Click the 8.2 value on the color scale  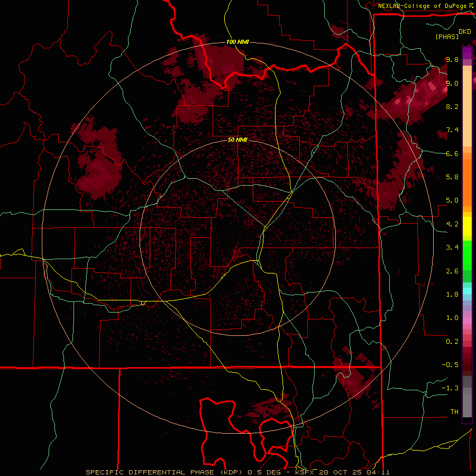point(452,106)
